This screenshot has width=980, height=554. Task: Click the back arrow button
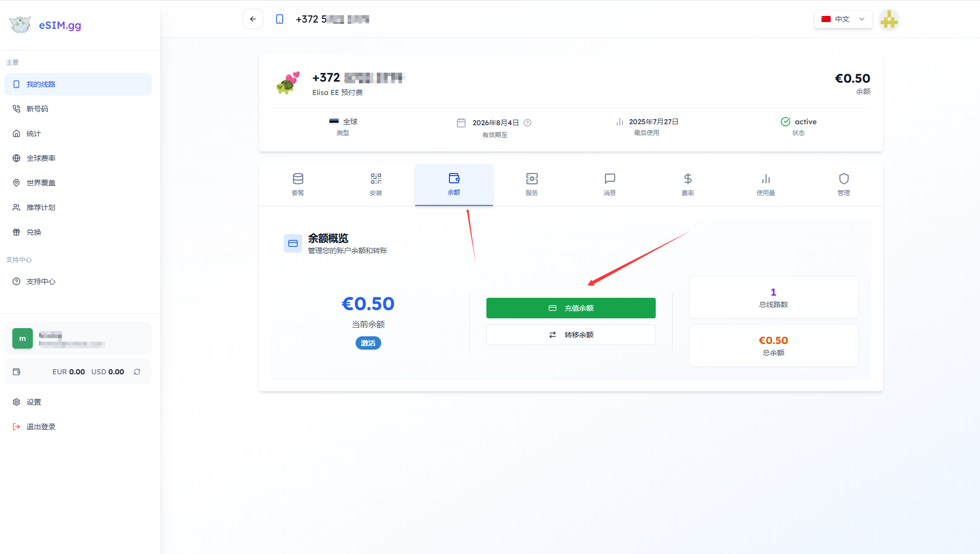[253, 19]
